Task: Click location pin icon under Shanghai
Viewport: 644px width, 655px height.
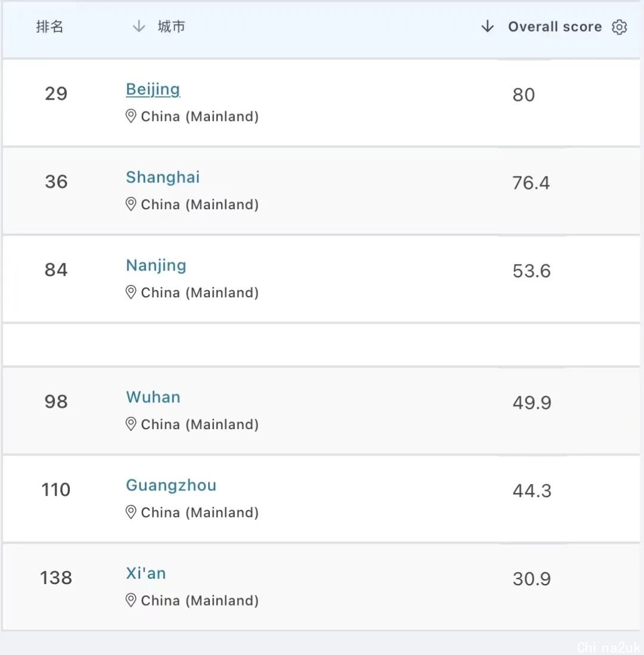Action: point(131,204)
